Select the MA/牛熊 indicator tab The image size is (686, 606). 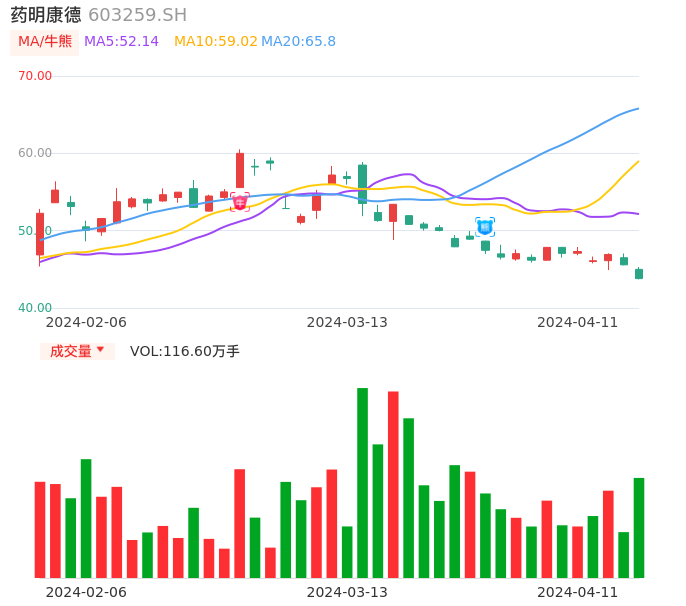click(x=45, y=42)
